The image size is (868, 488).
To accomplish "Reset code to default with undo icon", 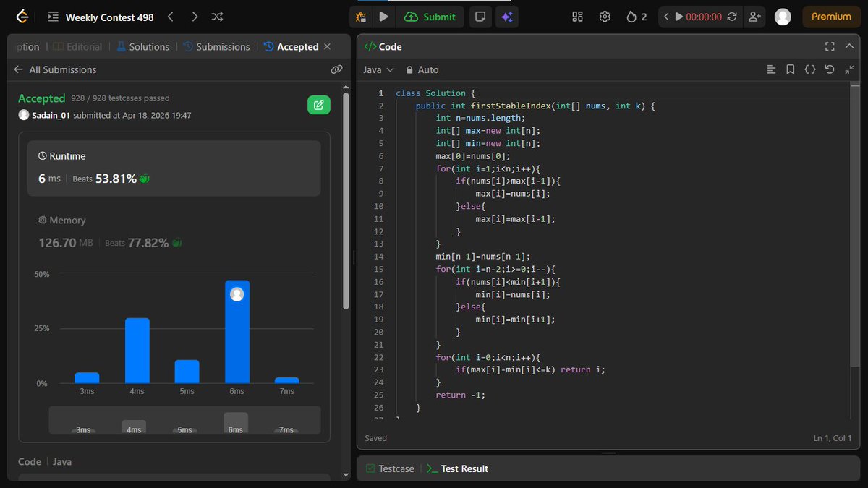I will (x=830, y=69).
